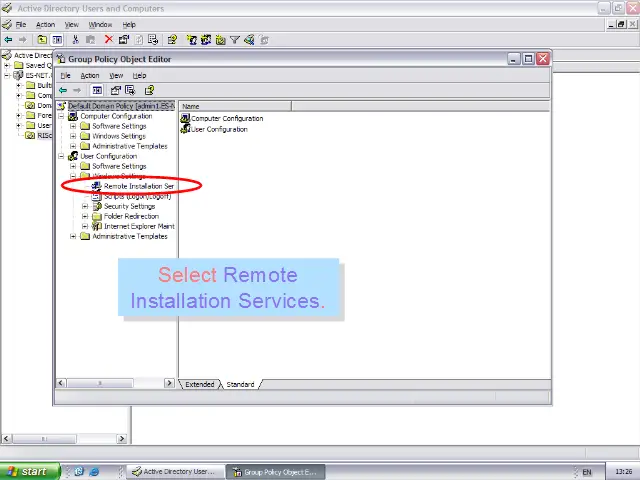Click left arrow of Group Policy tree scrollbar
Image resolution: width=640 pixels, height=480 pixels.
61,383
